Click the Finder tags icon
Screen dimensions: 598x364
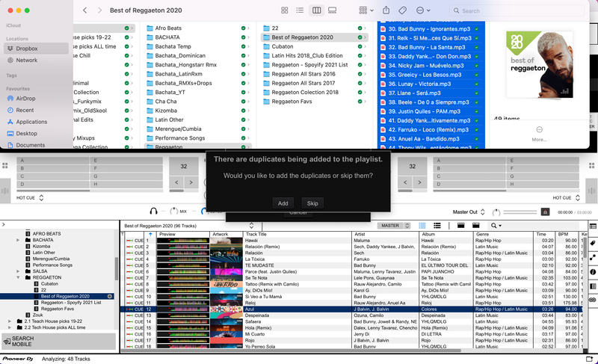pos(403,10)
